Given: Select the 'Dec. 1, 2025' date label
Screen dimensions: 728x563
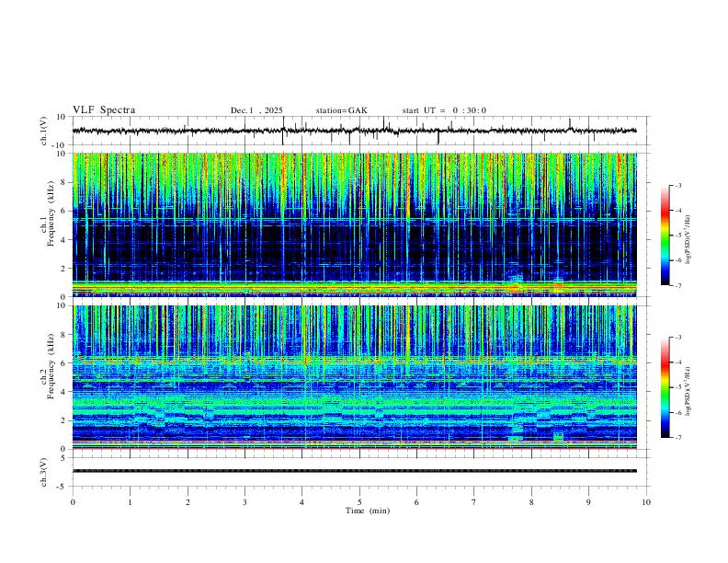Looking at the screenshot, I should pyautogui.click(x=256, y=110).
